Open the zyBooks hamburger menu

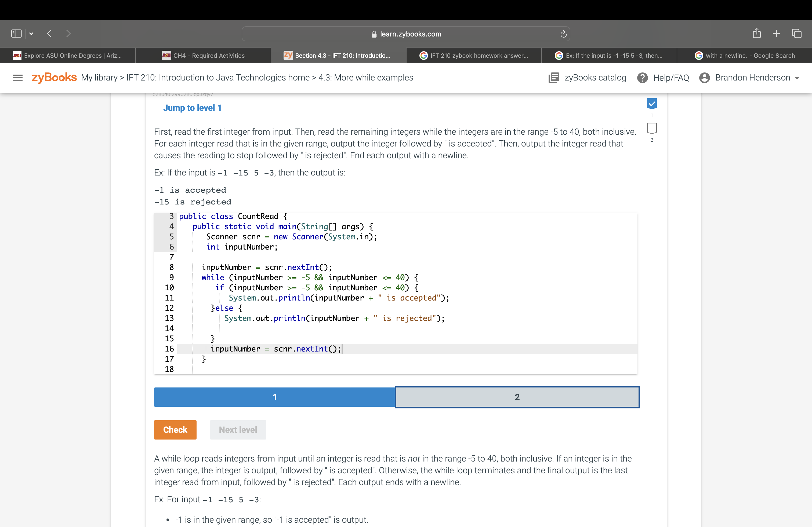point(17,78)
